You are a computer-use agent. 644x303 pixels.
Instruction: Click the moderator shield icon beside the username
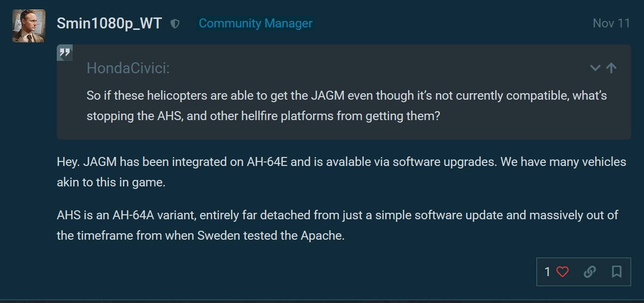(175, 23)
